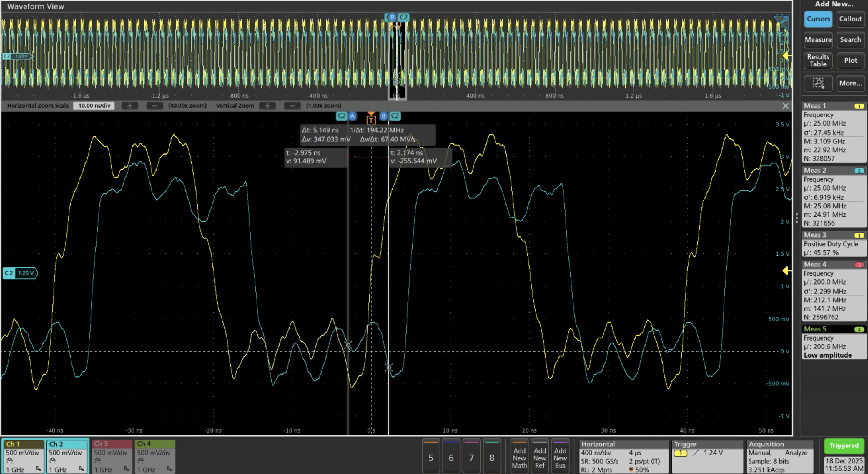Enable channel 6 button
This screenshot has width=868, height=474.
451,456
